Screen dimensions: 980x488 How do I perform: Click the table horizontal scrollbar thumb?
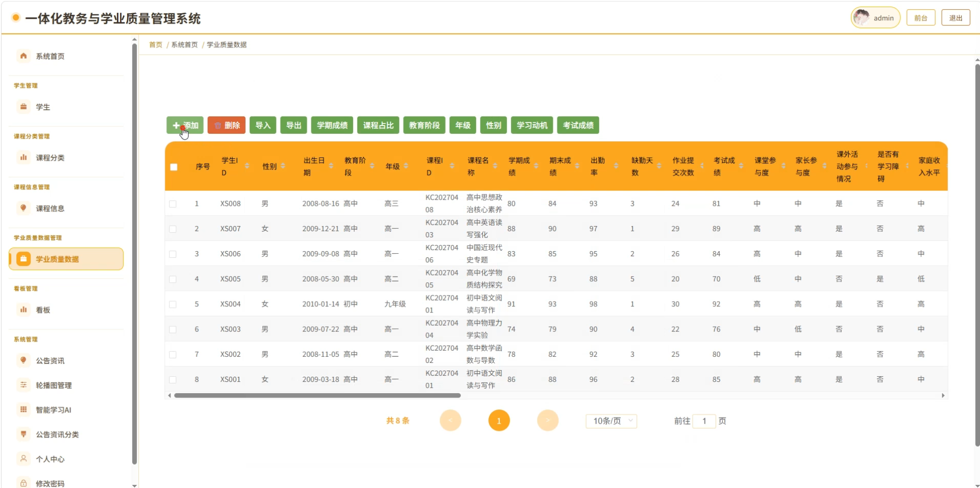317,395
